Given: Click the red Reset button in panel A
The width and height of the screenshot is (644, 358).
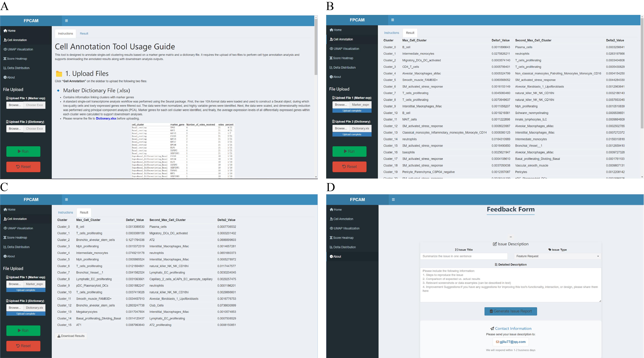Looking at the screenshot, I should pyautogui.click(x=23, y=167).
